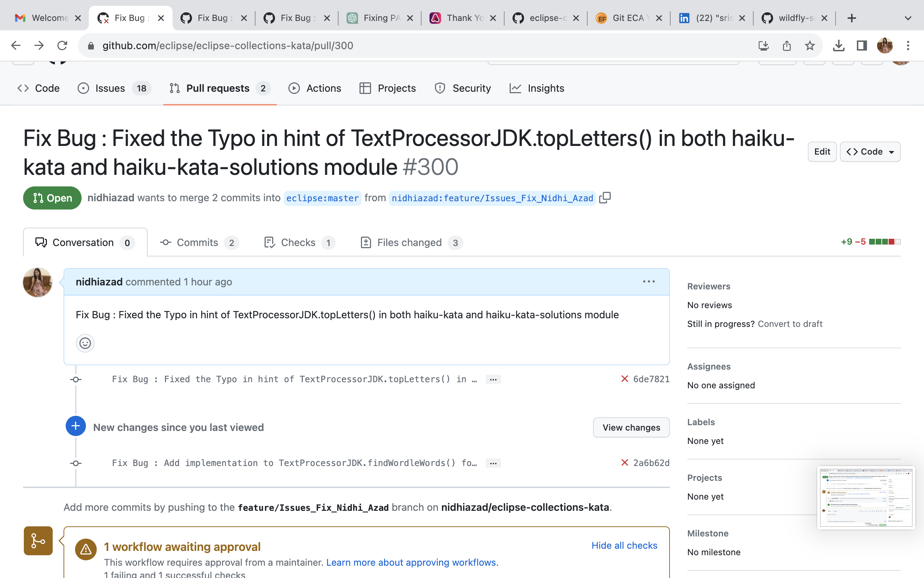
Task: Open the Issues tab
Action: [114, 88]
